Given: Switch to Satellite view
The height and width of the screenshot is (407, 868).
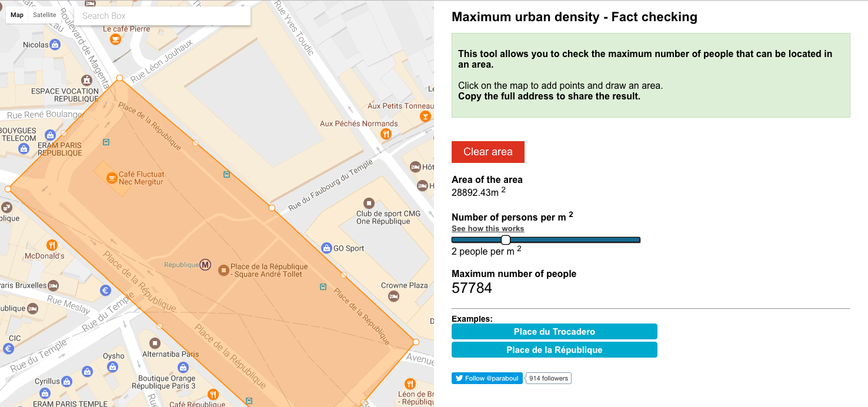Looking at the screenshot, I should click(44, 15).
